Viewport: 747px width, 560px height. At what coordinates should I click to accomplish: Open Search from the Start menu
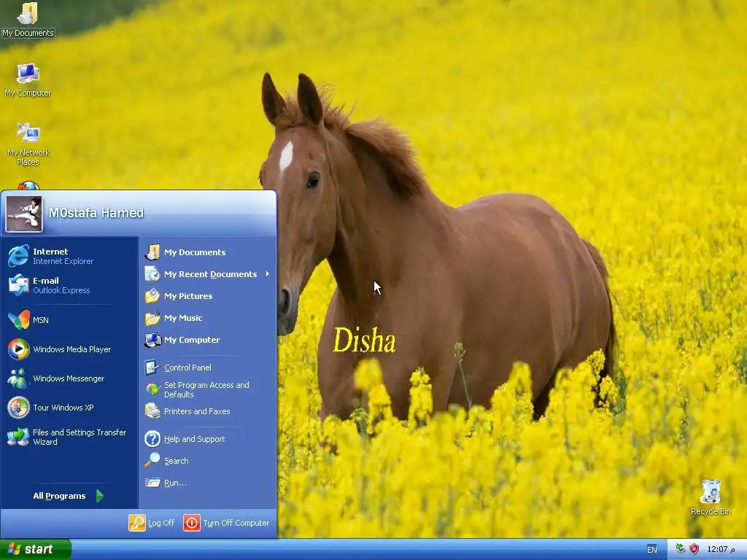[x=208, y=461]
